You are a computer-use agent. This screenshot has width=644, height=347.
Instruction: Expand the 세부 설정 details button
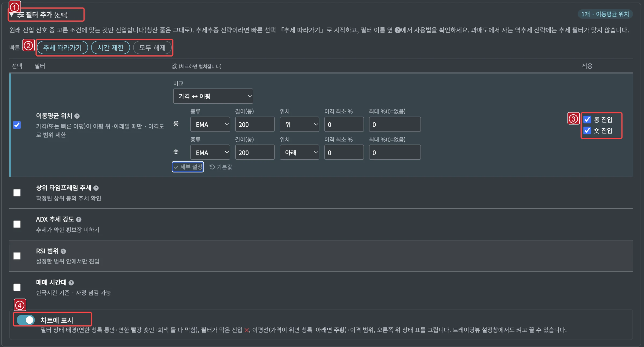tap(188, 167)
